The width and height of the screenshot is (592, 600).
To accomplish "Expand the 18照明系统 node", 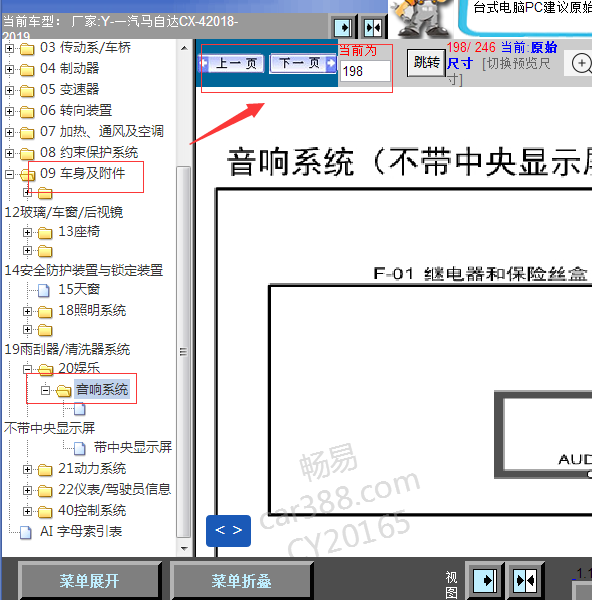I will [x=27, y=311].
